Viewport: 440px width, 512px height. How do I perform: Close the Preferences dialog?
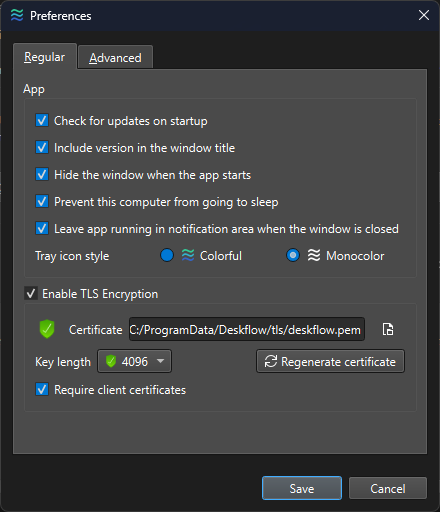[x=424, y=15]
